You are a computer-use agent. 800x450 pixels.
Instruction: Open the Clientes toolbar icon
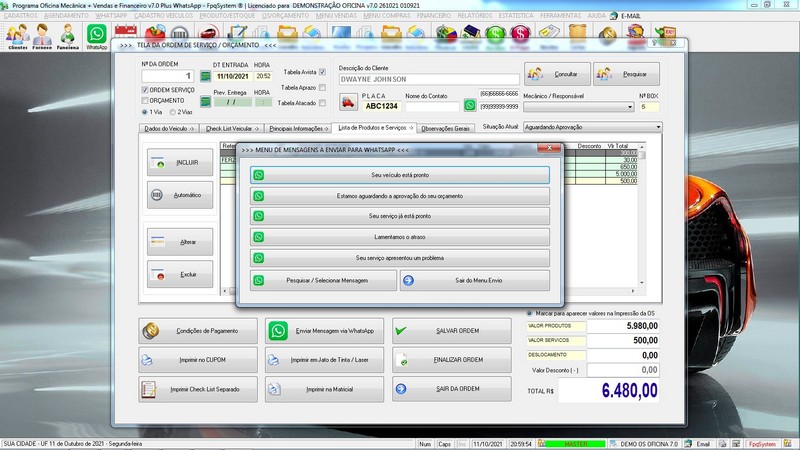[18, 37]
